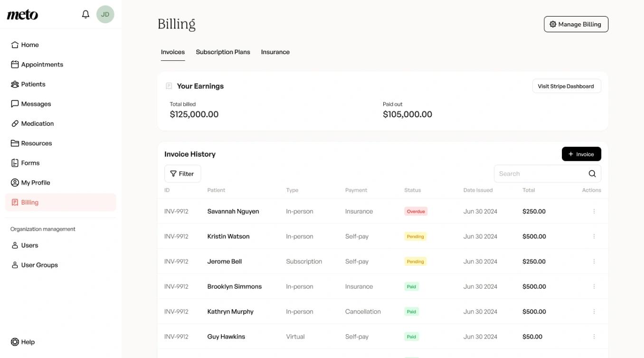
Task: Open actions menu for Jerome Bell's invoice
Action: (594, 261)
